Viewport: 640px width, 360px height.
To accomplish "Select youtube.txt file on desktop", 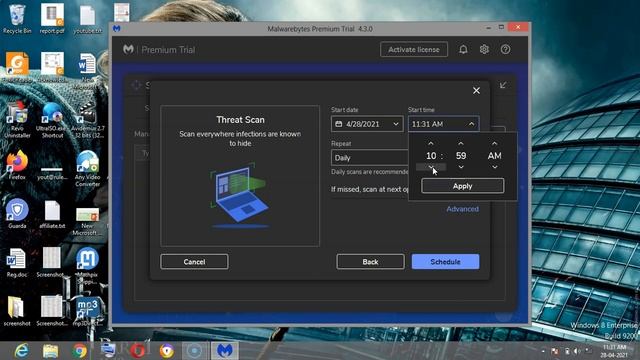I will pos(87,19).
